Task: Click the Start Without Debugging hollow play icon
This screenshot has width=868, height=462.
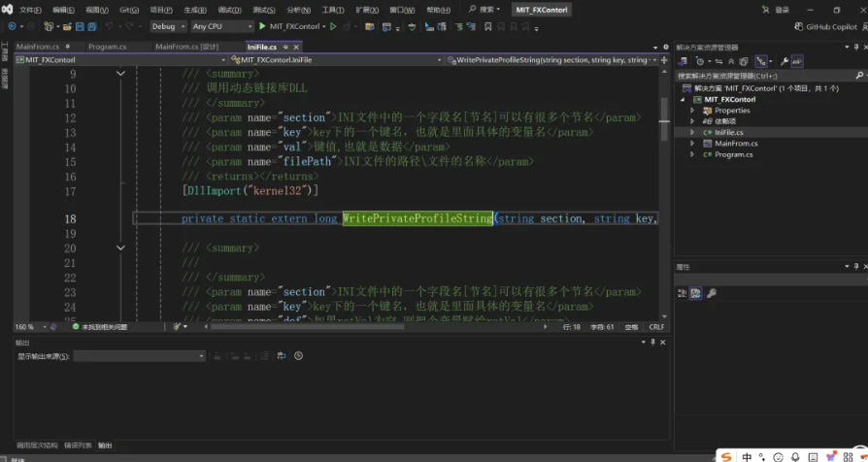Action: click(333, 26)
